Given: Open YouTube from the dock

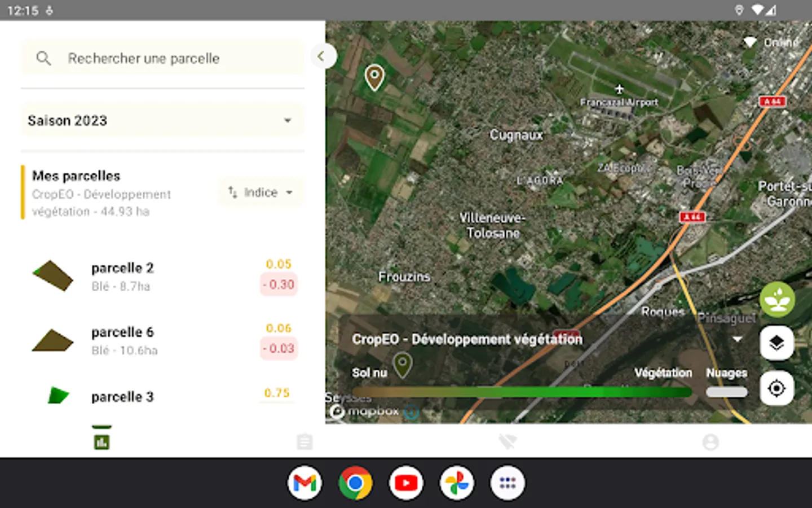Looking at the screenshot, I should coord(406,483).
